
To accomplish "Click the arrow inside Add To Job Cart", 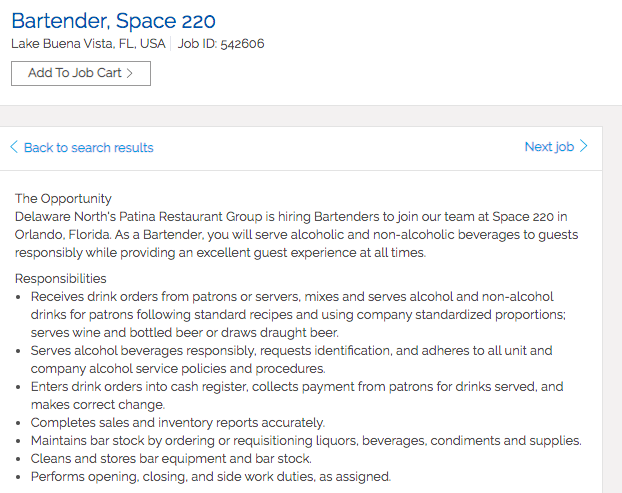I will 130,73.
